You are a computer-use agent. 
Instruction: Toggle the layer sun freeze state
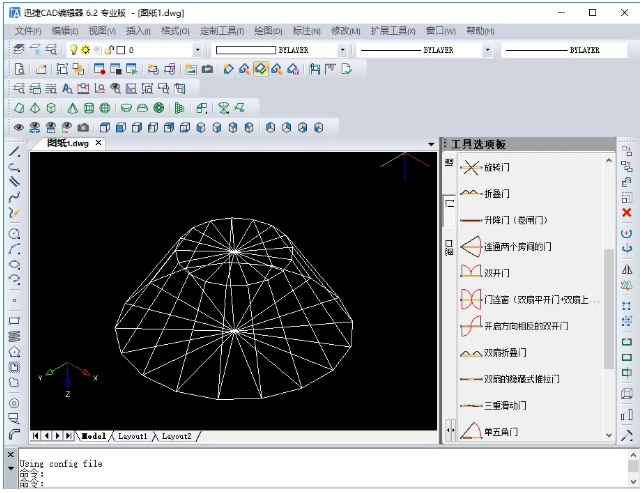click(x=85, y=50)
